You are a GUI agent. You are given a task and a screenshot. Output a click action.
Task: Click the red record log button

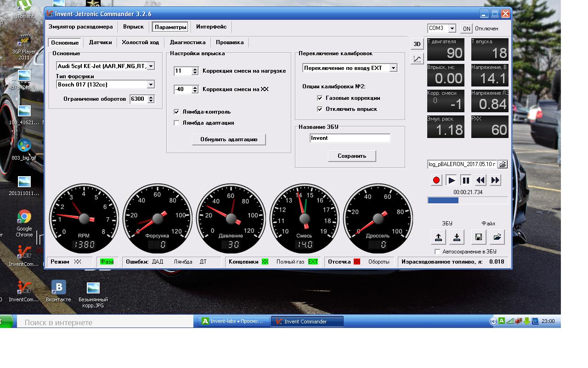pos(437,180)
